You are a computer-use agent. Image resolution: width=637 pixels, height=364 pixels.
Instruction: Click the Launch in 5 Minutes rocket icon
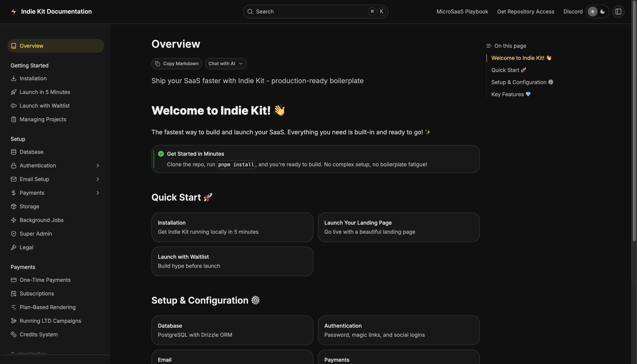tap(14, 92)
